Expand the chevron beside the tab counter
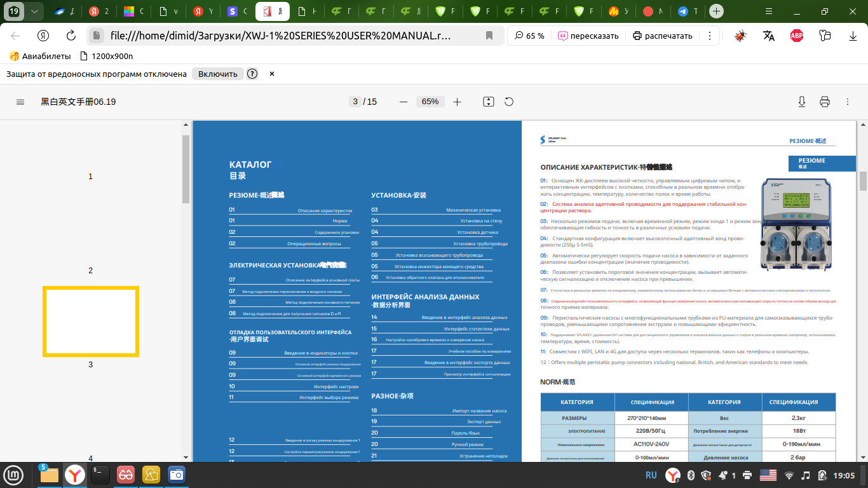Viewport: 868px width, 488px height. pyautogui.click(x=34, y=11)
